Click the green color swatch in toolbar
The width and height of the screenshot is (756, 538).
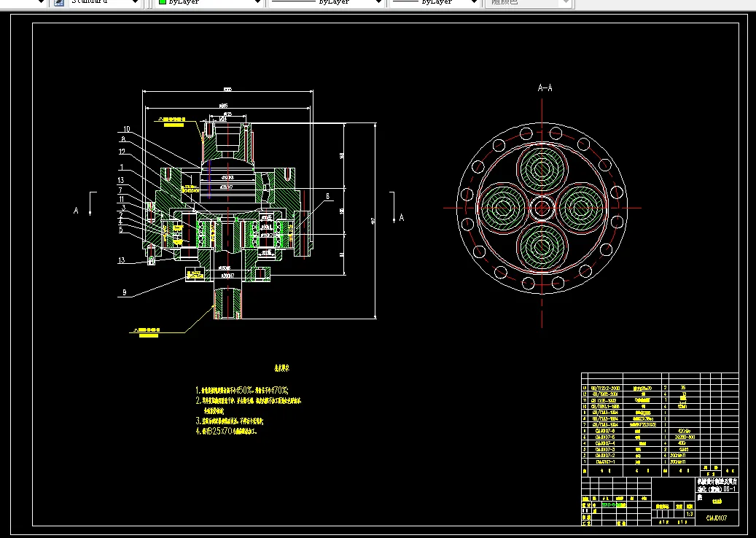click(x=163, y=2)
